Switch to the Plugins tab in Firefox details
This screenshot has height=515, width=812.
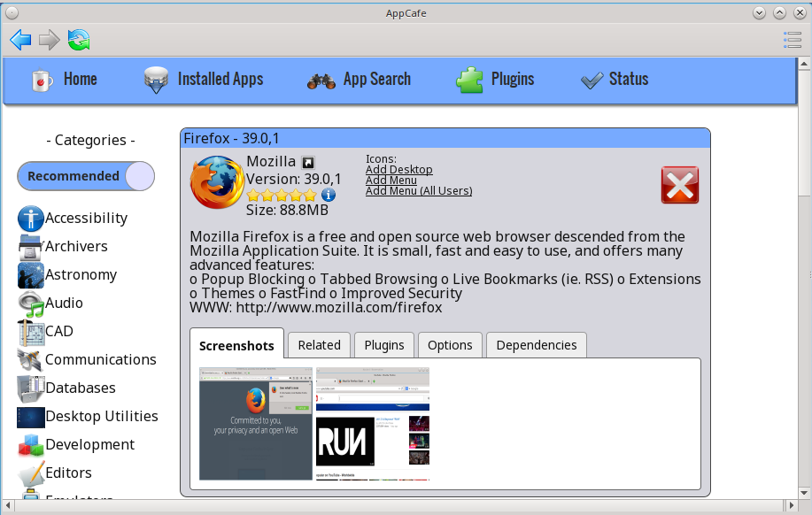pos(384,345)
